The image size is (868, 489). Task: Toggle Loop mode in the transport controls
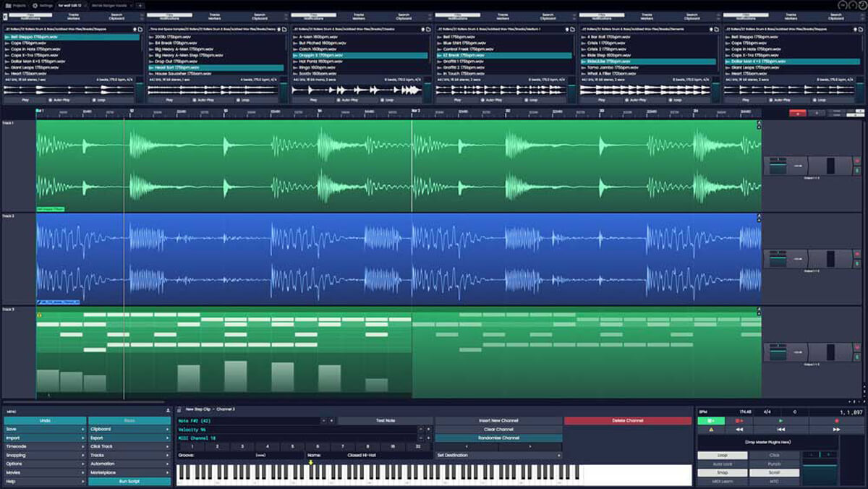point(723,455)
